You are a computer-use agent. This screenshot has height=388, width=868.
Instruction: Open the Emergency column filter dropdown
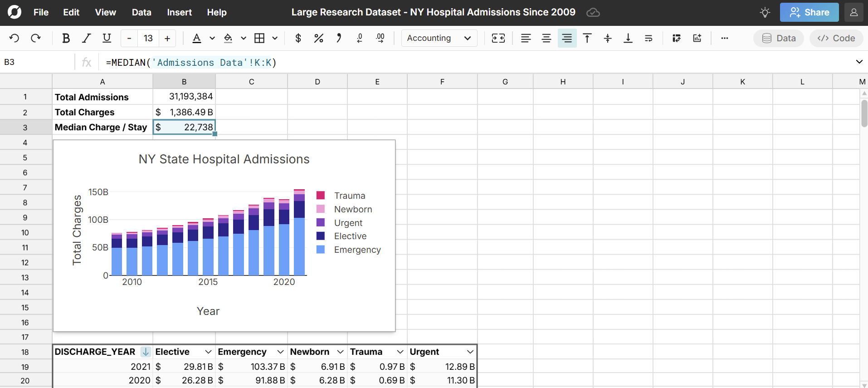[280, 352]
